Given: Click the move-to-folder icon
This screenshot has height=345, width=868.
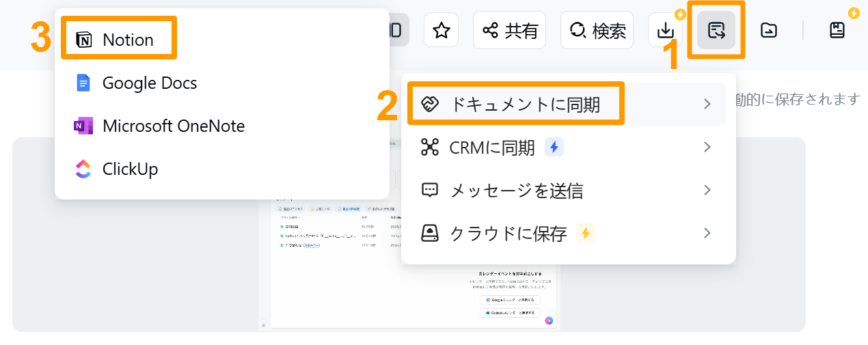Looking at the screenshot, I should click(769, 30).
